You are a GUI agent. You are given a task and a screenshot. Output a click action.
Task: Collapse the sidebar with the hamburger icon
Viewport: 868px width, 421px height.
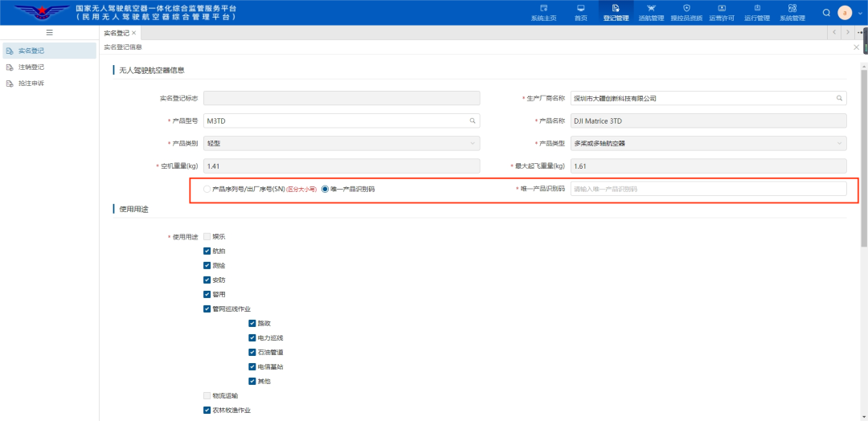(49, 33)
